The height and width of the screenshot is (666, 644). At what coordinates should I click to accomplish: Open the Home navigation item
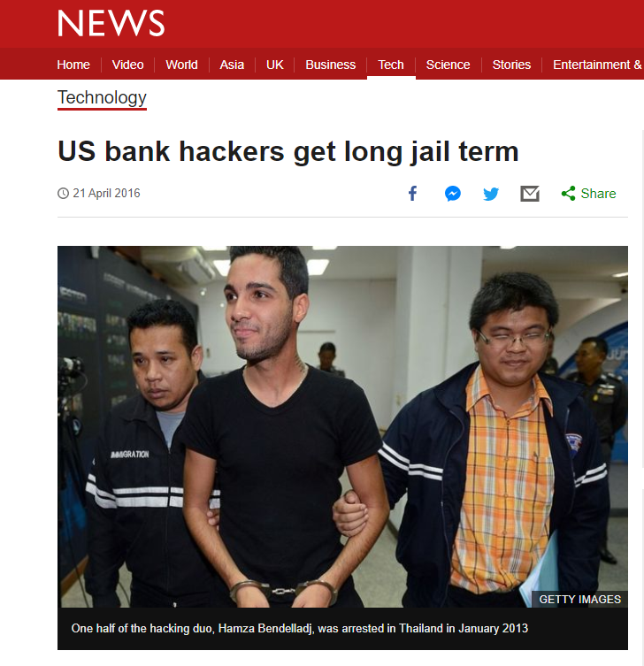pyautogui.click(x=73, y=65)
